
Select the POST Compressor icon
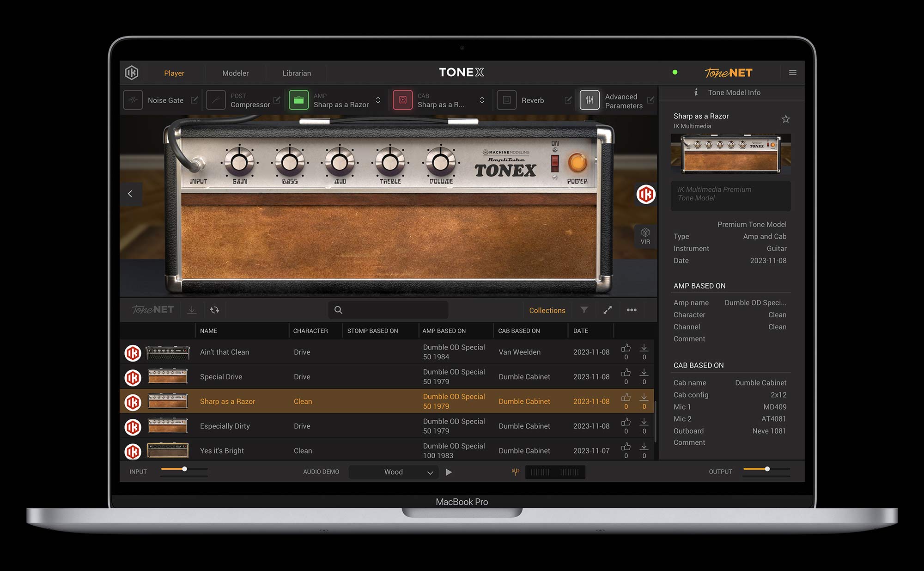coord(215,100)
